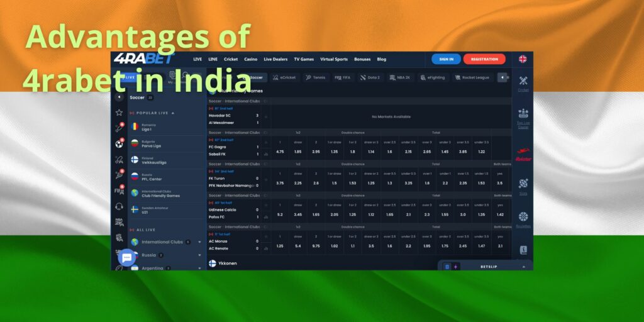The image size is (644, 322).
Task: Open Club Friendly Games league
Action: 167,194
